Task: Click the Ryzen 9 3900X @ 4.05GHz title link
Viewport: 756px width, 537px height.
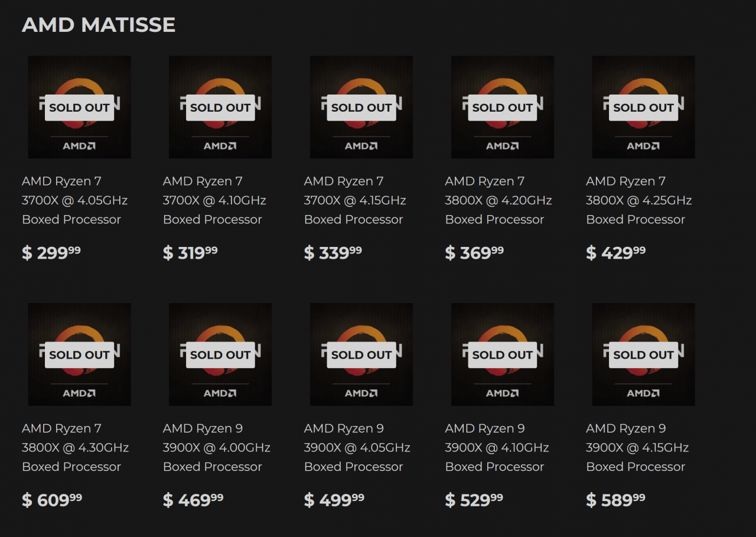Action: (357, 448)
